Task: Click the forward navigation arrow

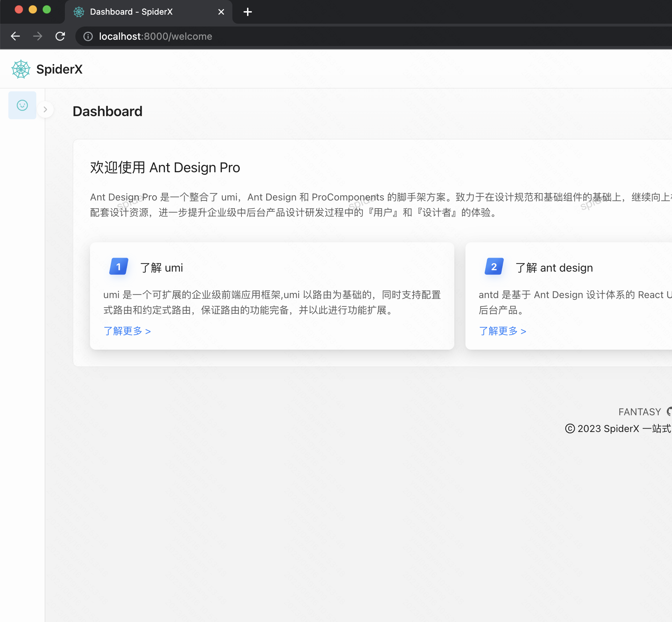Action: [x=38, y=36]
